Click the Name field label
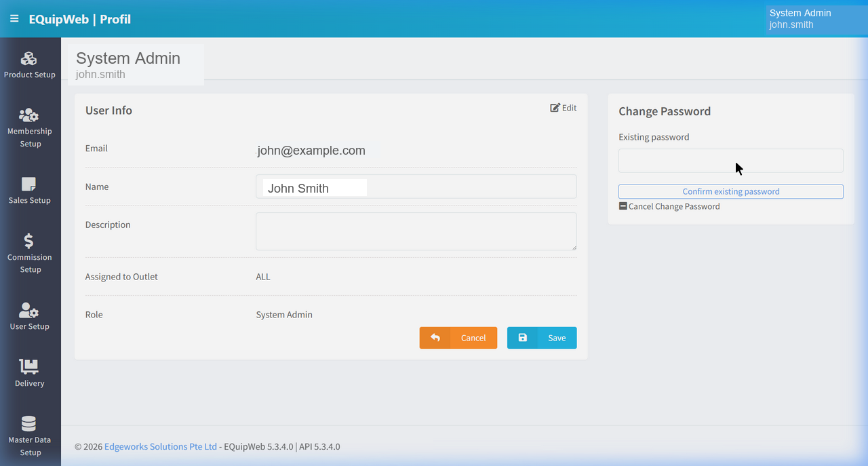This screenshot has width=868, height=466. click(x=97, y=187)
